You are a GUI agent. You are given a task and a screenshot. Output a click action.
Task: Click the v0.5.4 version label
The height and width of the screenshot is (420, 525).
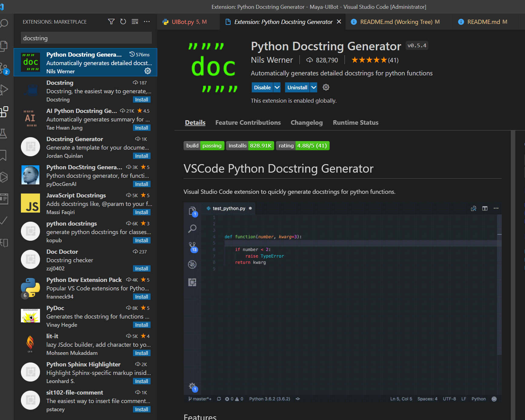coord(417,45)
